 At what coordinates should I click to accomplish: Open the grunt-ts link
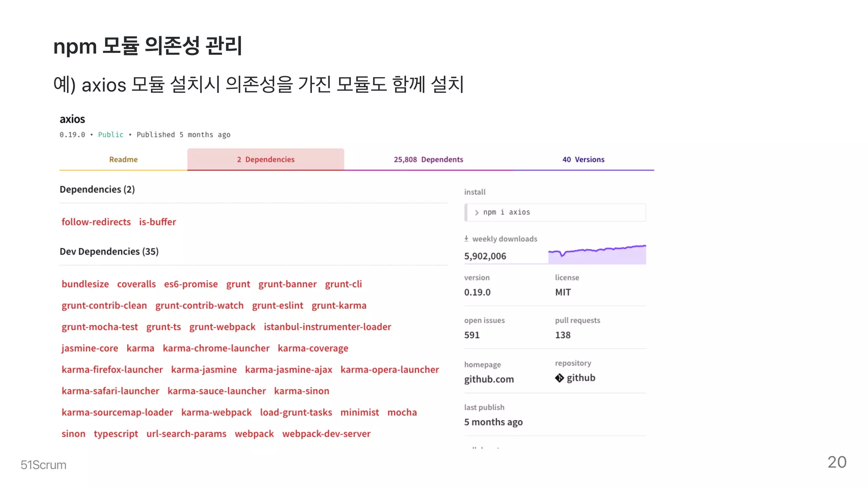pyautogui.click(x=164, y=327)
